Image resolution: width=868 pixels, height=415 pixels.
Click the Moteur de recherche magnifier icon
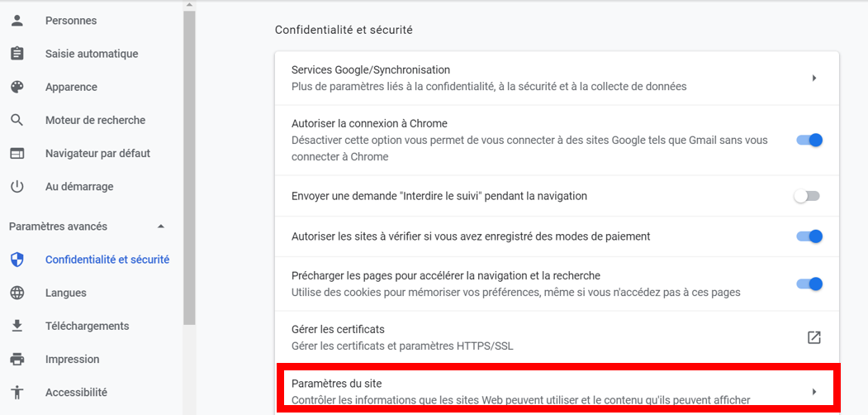(x=17, y=120)
